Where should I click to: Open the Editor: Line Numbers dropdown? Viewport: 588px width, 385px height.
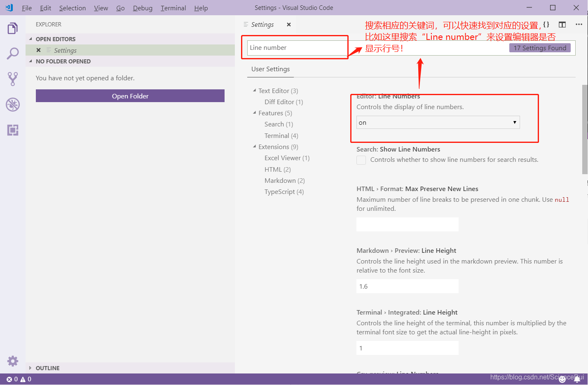pyautogui.click(x=438, y=122)
